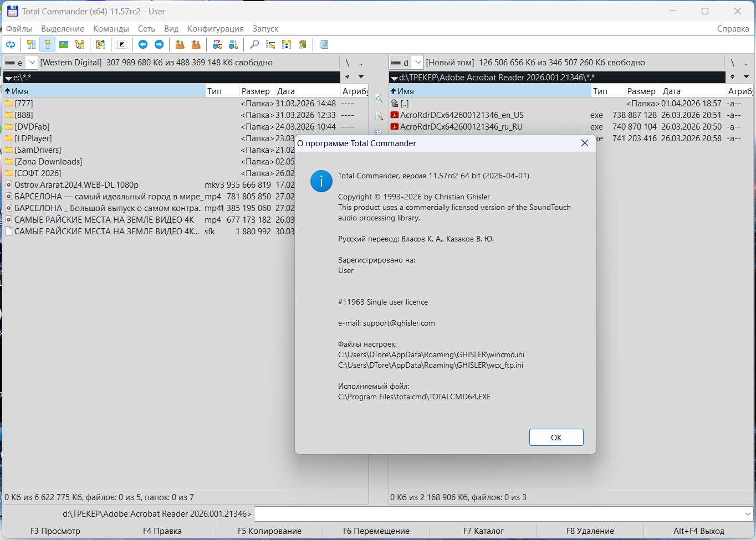Click the Total Commander floppy title bar icon
The image size is (756, 540).
12,11
